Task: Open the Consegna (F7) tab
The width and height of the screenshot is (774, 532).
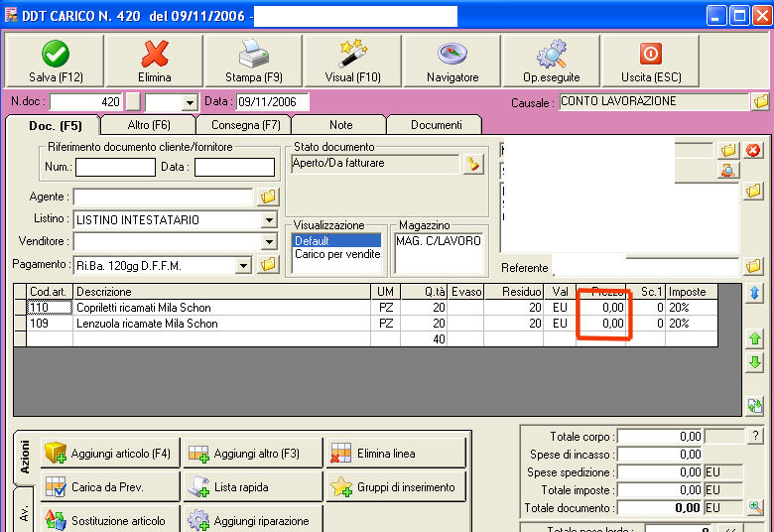Action: [x=245, y=125]
